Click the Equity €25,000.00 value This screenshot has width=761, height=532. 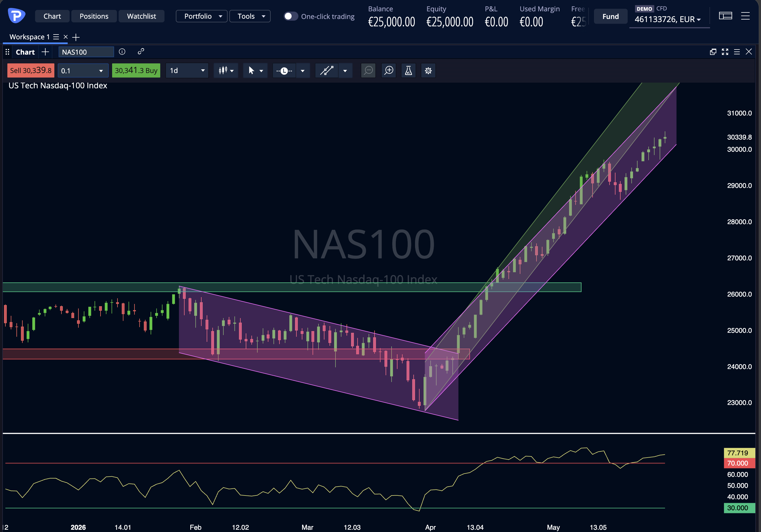pyautogui.click(x=450, y=22)
